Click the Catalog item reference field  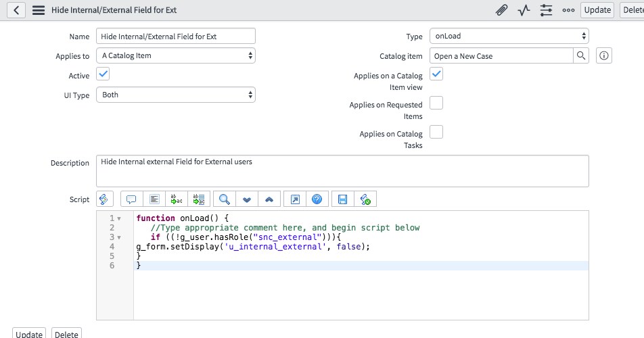(x=501, y=55)
